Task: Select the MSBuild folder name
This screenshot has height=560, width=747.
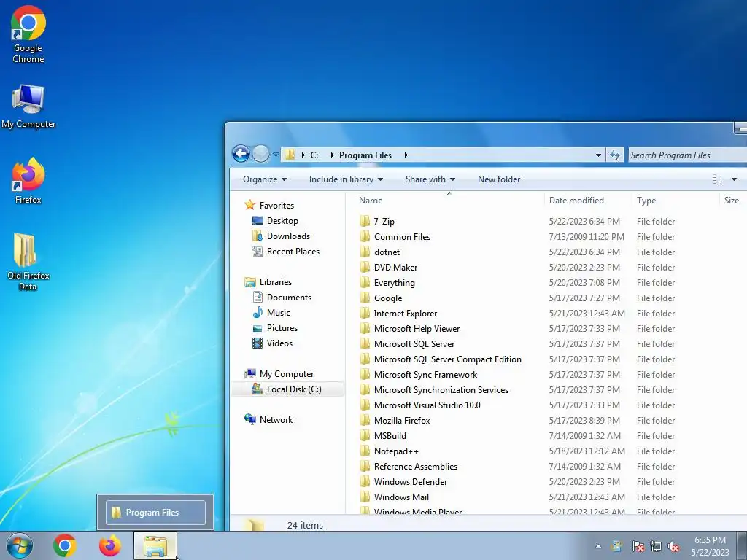Action: point(390,435)
